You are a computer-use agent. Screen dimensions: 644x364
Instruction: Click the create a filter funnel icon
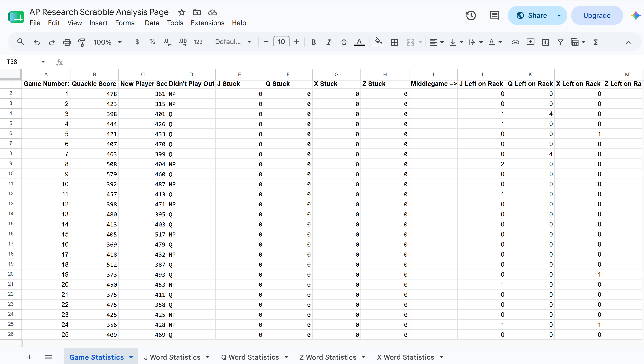561,42
